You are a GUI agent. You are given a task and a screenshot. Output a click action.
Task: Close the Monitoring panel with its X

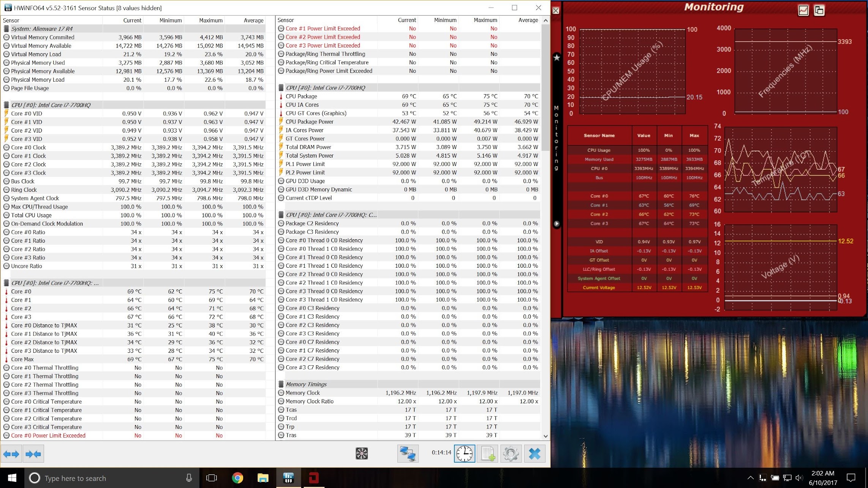(x=556, y=11)
